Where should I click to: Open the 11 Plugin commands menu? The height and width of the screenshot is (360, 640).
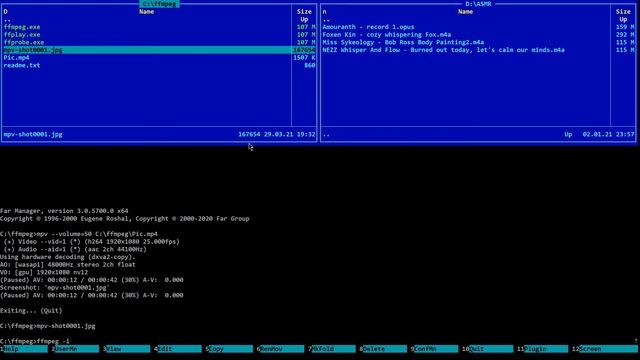pos(542,349)
